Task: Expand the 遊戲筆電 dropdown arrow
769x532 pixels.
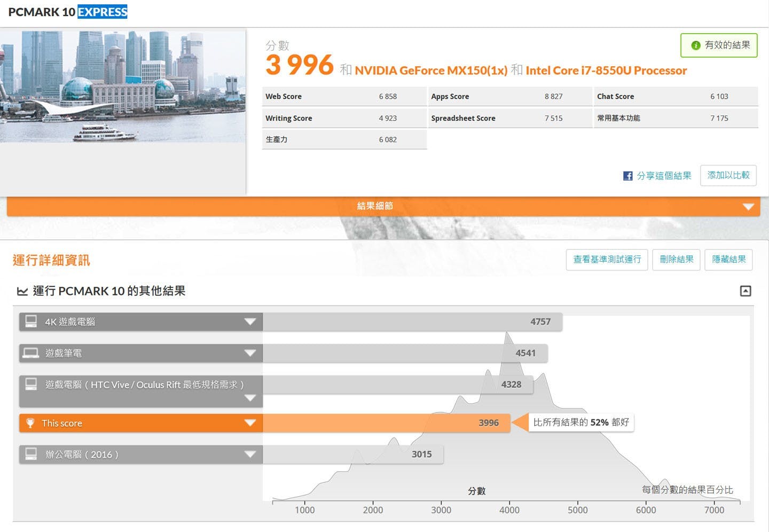Action: (250, 353)
